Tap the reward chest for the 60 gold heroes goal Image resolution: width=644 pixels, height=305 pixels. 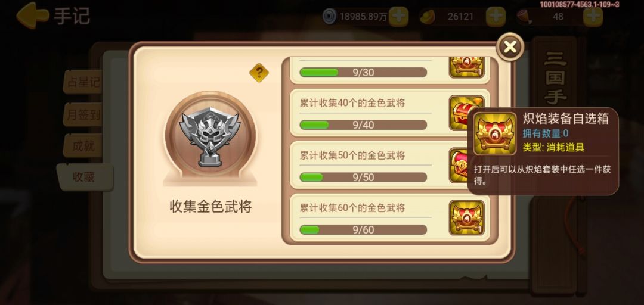[466, 217]
